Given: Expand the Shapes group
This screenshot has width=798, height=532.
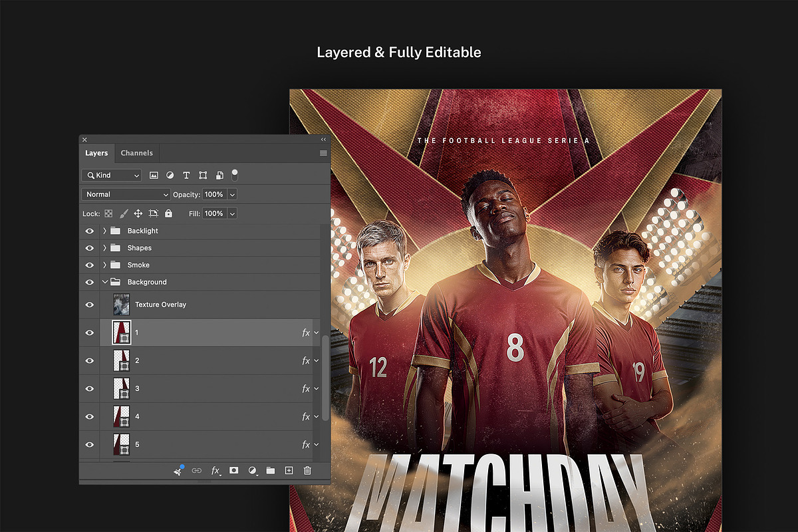Looking at the screenshot, I should click(104, 248).
